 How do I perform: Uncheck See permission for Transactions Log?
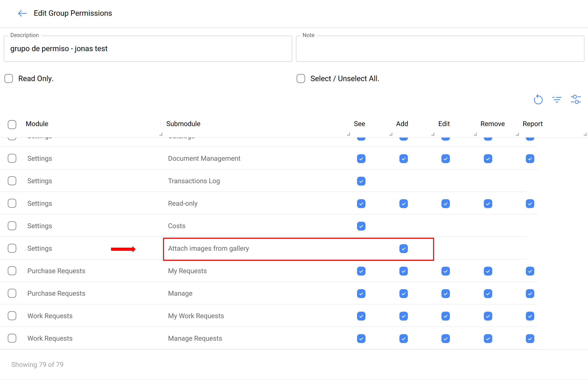pos(361,181)
